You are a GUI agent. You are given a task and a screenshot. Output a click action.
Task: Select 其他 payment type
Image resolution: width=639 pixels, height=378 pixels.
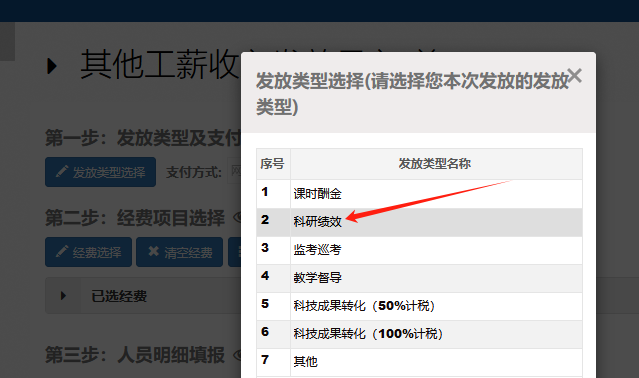[x=419, y=362]
